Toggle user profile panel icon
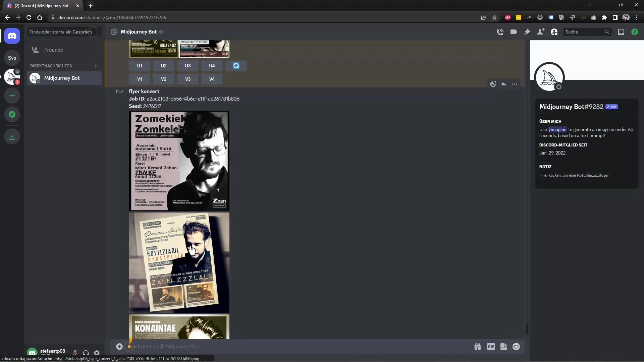Image resolution: width=644 pixels, height=362 pixels. point(554,32)
